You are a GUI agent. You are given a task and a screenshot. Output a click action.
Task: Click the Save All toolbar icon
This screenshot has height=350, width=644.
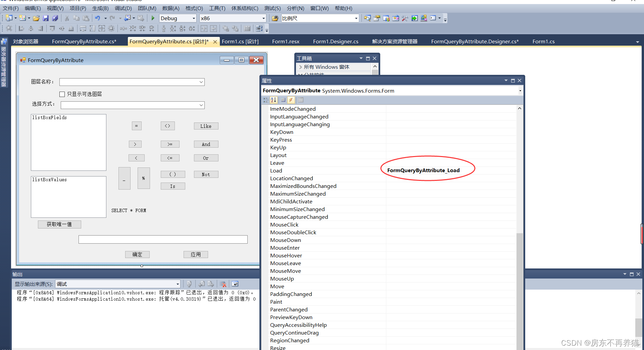point(55,18)
